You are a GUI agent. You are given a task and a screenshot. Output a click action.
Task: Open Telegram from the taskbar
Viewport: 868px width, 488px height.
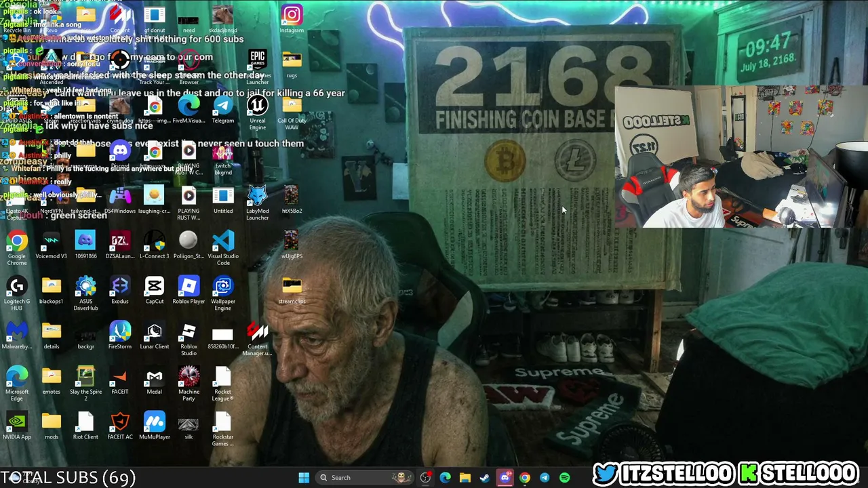(x=545, y=478)
